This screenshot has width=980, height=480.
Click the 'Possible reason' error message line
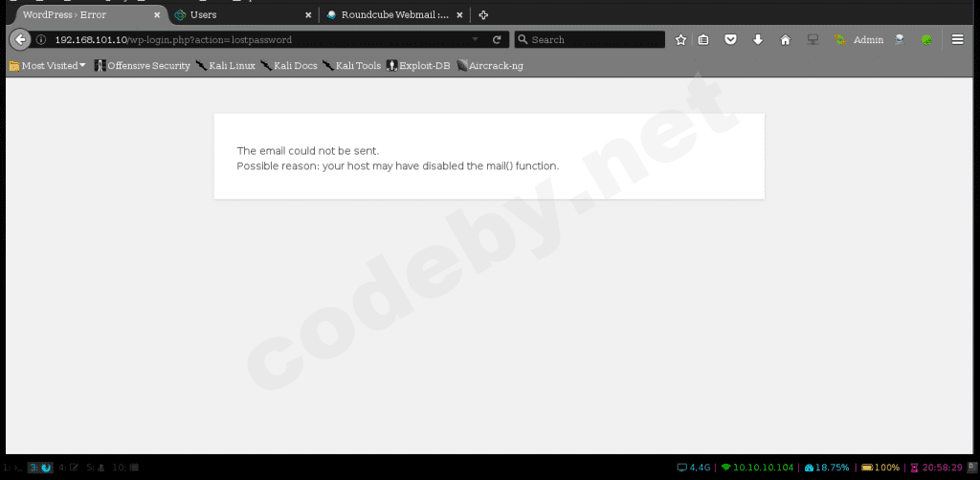tap(398, 166)
